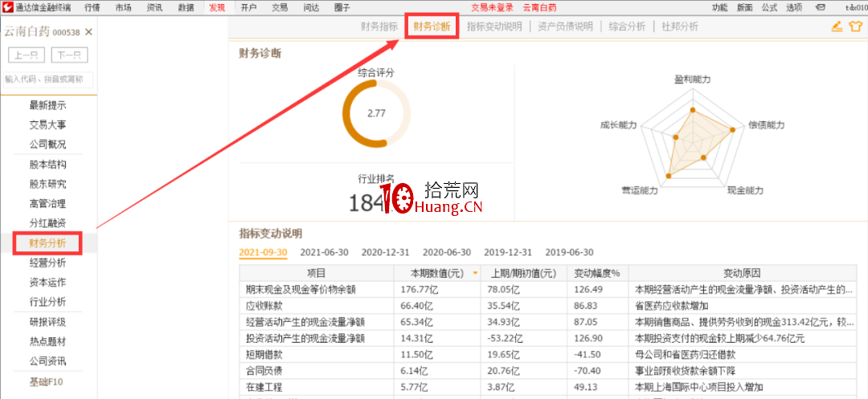Click the 上一只 previous stock button
The image size is (868, 399).
pos(27,55)
